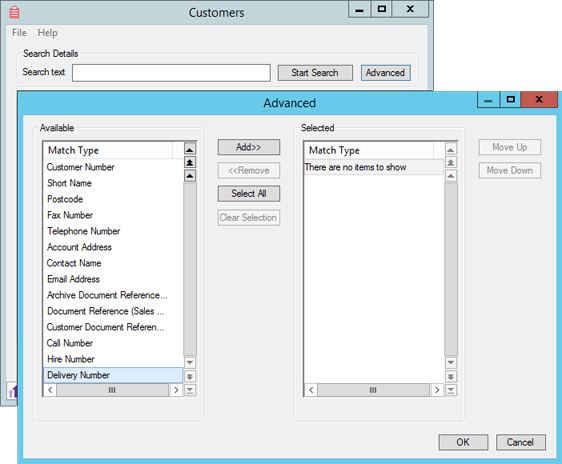Click left arrow of Selected horizontal scrollbar
The width and height of the screenshot is (562, 464).
pyautogui.click(x=311, y=390)
